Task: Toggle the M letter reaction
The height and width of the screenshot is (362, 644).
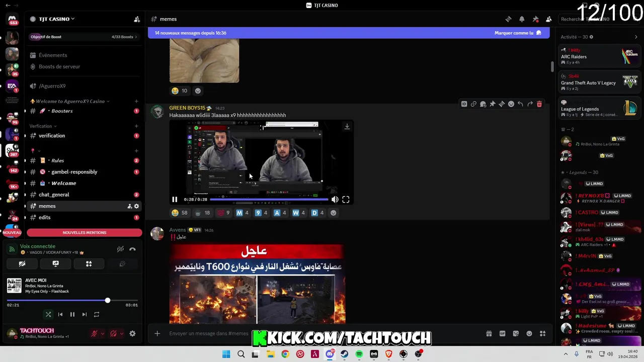Action: tap(243, 213)
